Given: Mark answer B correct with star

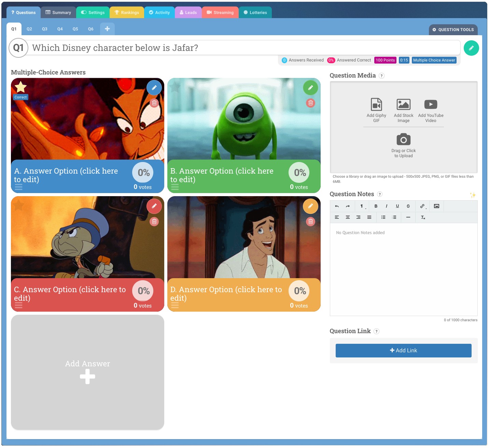Looking at the screenshot, I should coord(174,87).
